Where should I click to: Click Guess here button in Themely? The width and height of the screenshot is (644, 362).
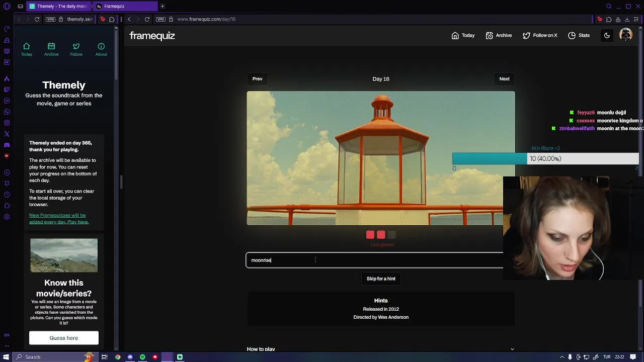point(64,338)
